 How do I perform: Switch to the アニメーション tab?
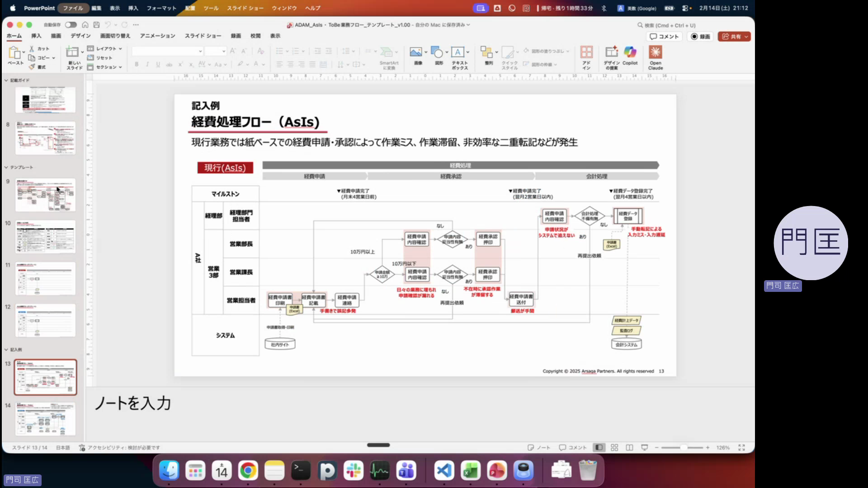click(157, 36)
